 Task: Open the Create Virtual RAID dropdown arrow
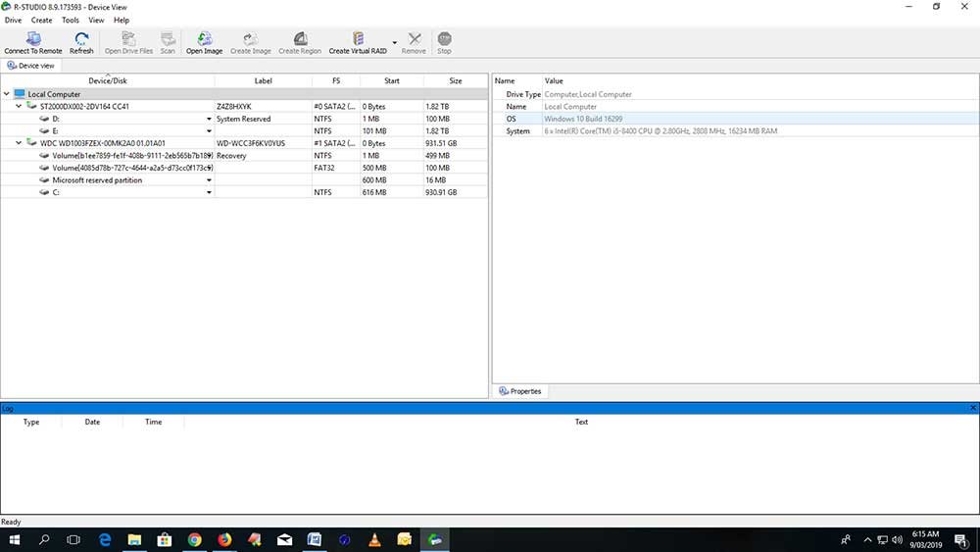point(394,43)
